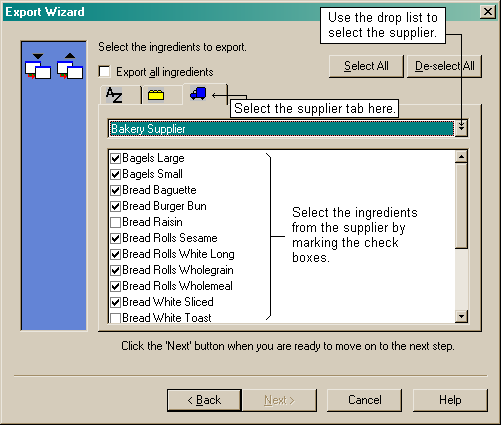Viewport: 501px width, 425px height.
Task: Cancel the Export Wizard
Action: pos(364,400)
